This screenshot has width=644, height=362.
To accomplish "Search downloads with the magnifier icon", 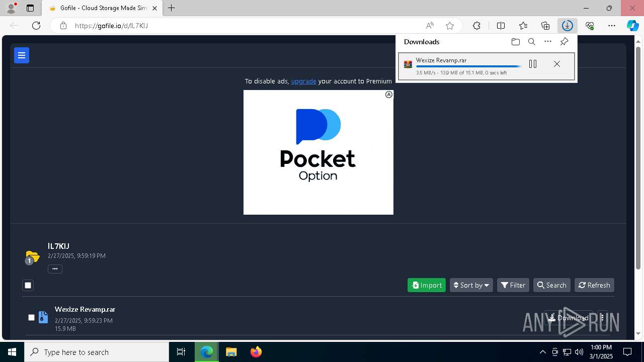I will (x=531, y=42).
